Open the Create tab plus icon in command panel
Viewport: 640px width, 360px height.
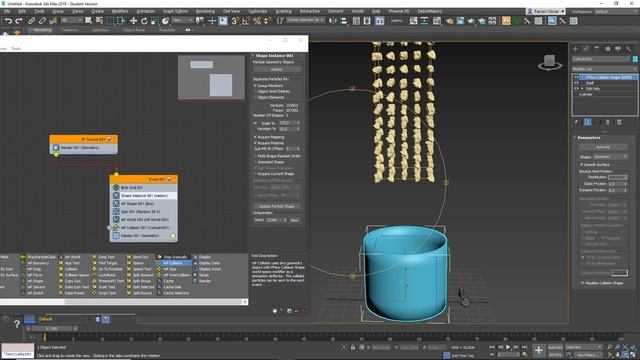[x=576, y=49]
